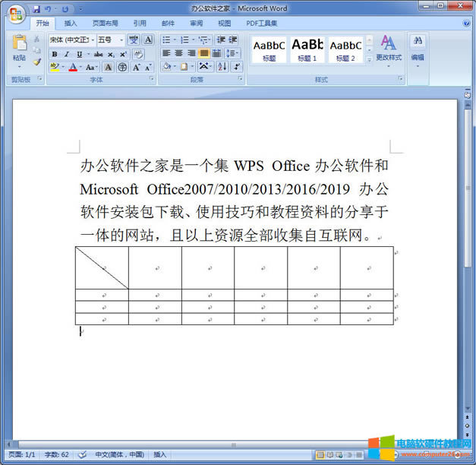Click the diagonal-line table header cell

click(102, 267)
